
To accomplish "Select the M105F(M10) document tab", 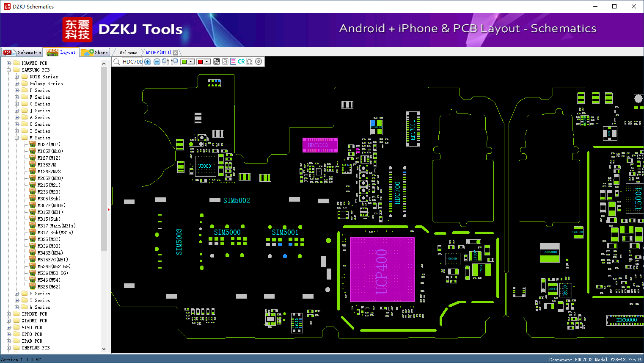I will point(159,53).
